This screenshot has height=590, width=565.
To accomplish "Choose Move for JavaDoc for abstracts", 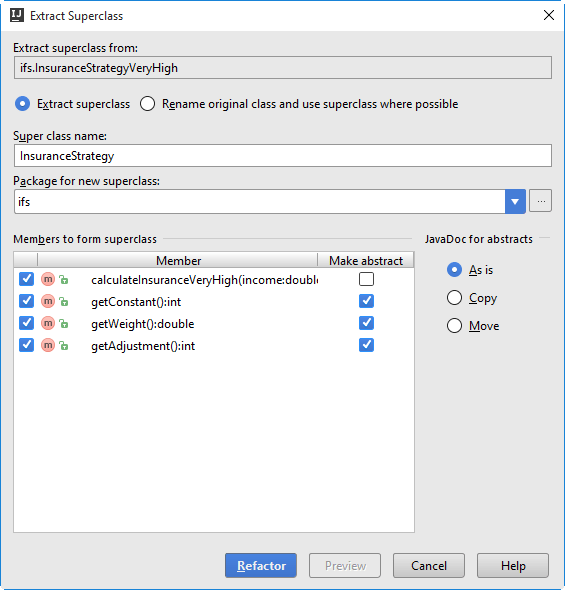I will coord(454,325).
